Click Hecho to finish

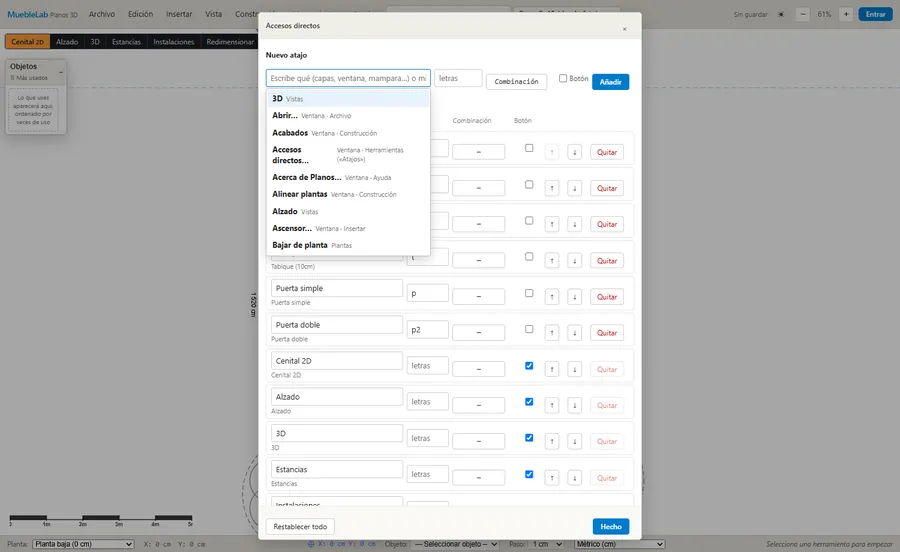pos(611,526)
